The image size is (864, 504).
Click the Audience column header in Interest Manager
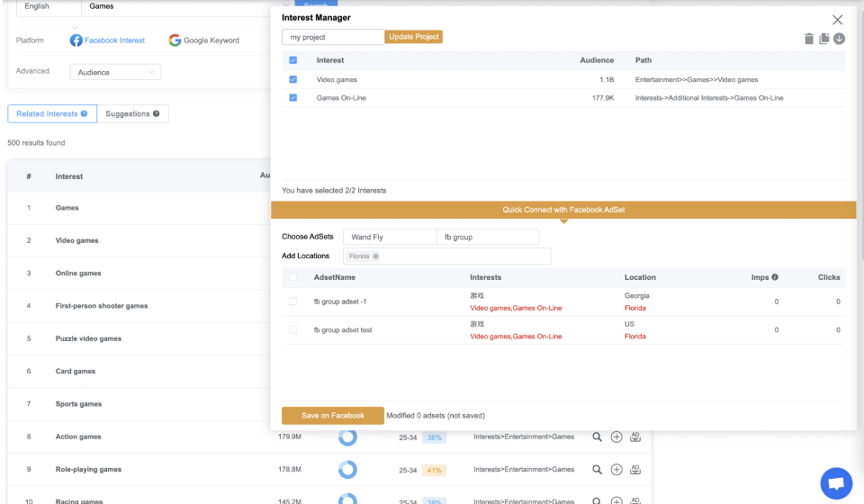click(597, 60)
